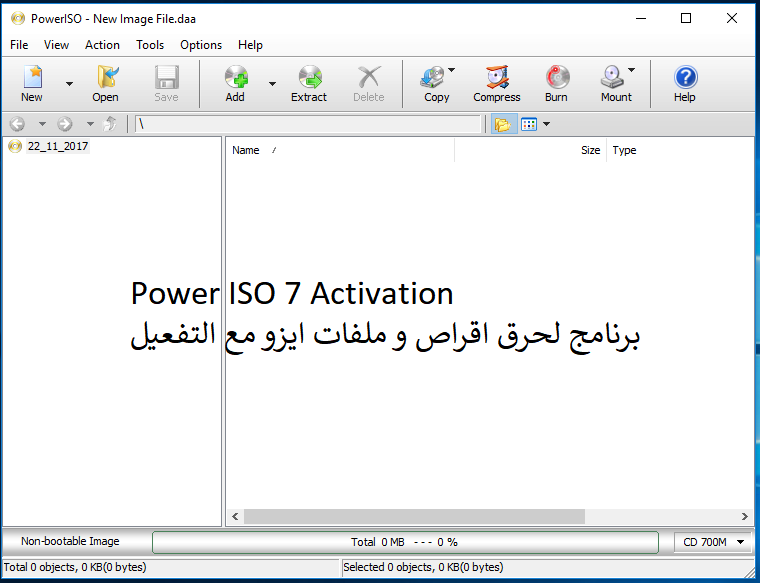This screenshot has width=760, height=583.
Task: Sort by the Name column header
Action: (340, 150)
